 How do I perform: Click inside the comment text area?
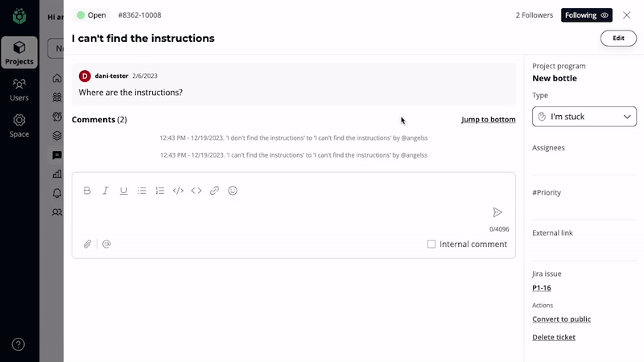tap(282, 213)
